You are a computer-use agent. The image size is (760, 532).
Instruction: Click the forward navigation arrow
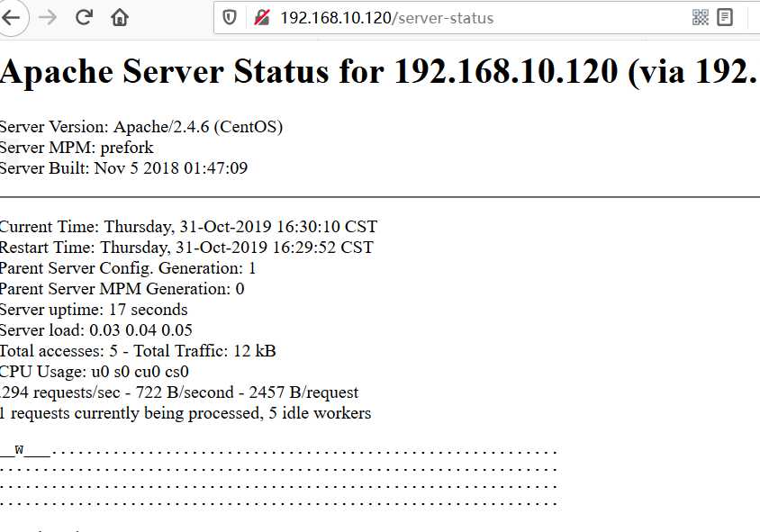click(48, 18)
